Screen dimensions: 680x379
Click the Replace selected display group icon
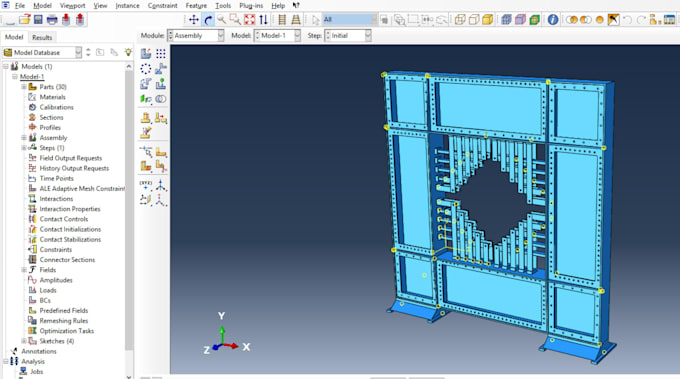[x=572, y=20]
